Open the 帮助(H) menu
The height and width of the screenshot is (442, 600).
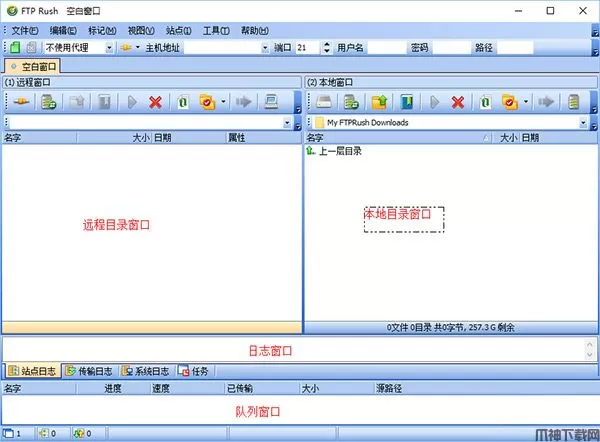click(254, 31)
